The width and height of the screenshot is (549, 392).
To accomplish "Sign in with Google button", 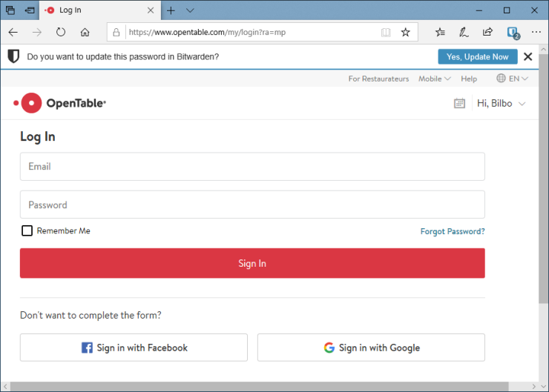I will (x=371, y=348).
